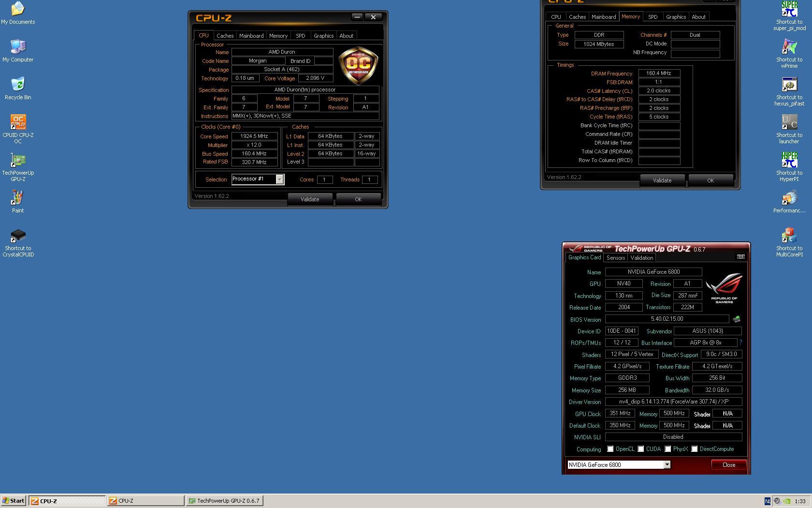Click Validate in CPU tab window
Viewport: 812px width, 508px height.
pyautogui.click(x=310, y=199)
